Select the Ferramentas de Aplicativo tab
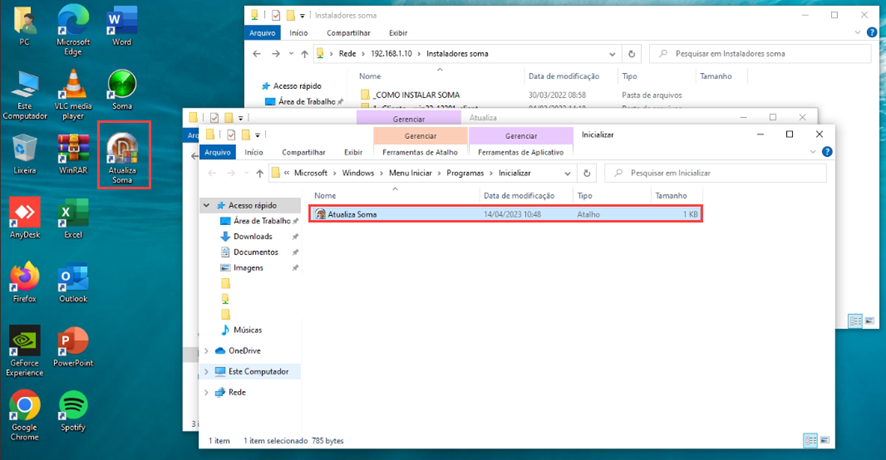 pos(520,152)
